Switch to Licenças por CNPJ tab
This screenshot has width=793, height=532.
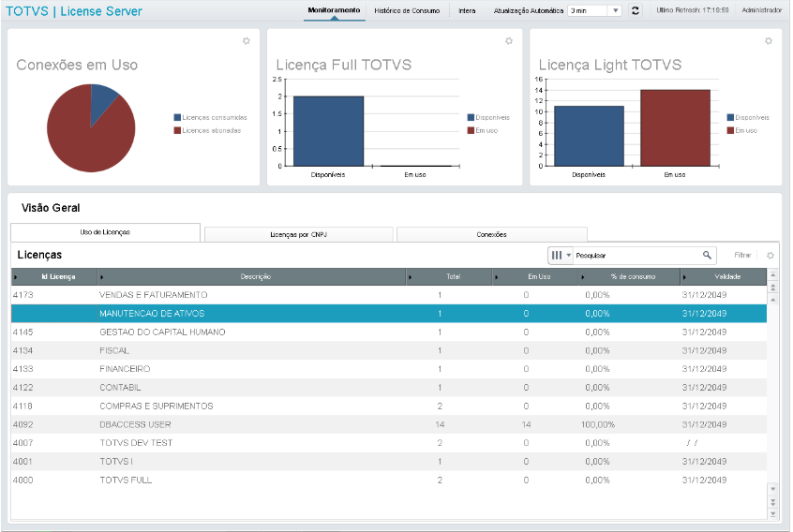click(x=298, y=234)
